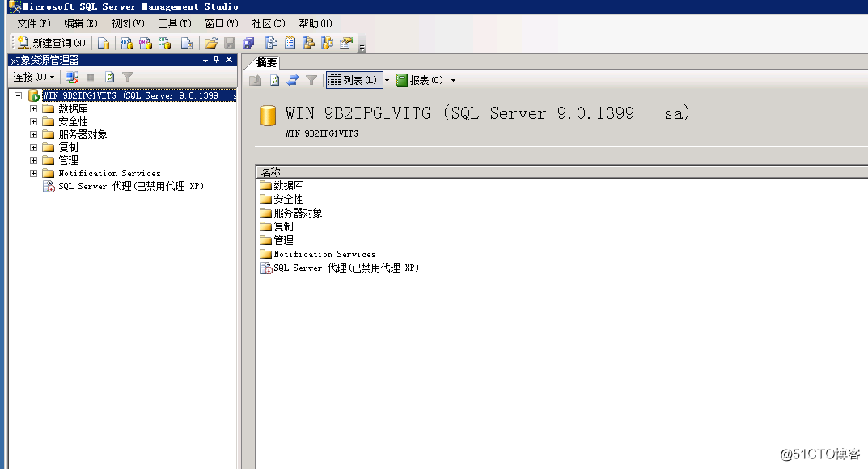
Task: Open the 工具(T) menu
Action: pyautogui.click(x=175, y=23)
